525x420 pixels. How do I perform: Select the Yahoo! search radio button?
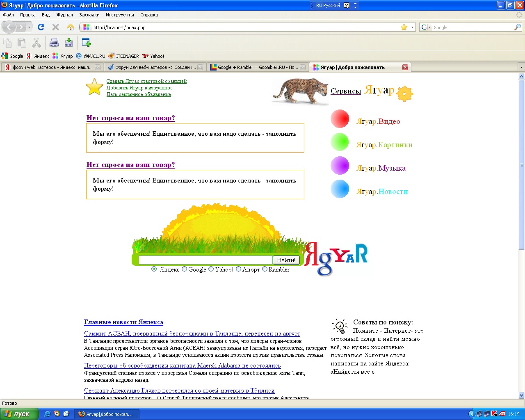click(211, 269)
